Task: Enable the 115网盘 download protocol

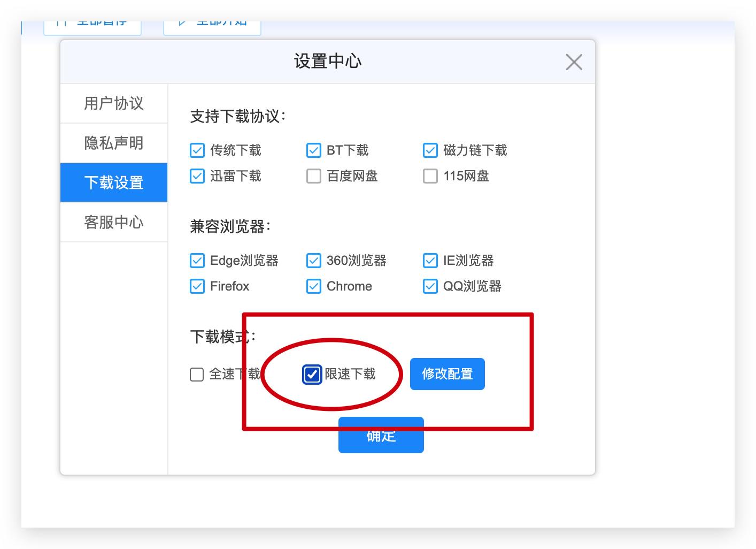Action: (x=430, y=176)
